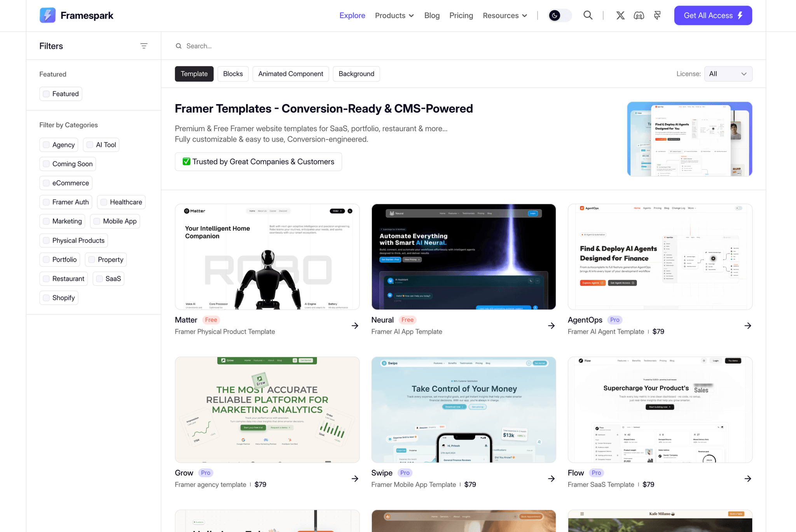
Task: Expand the Resources dropdown menu
Action: pyautogui.click(x=505, y=16)
